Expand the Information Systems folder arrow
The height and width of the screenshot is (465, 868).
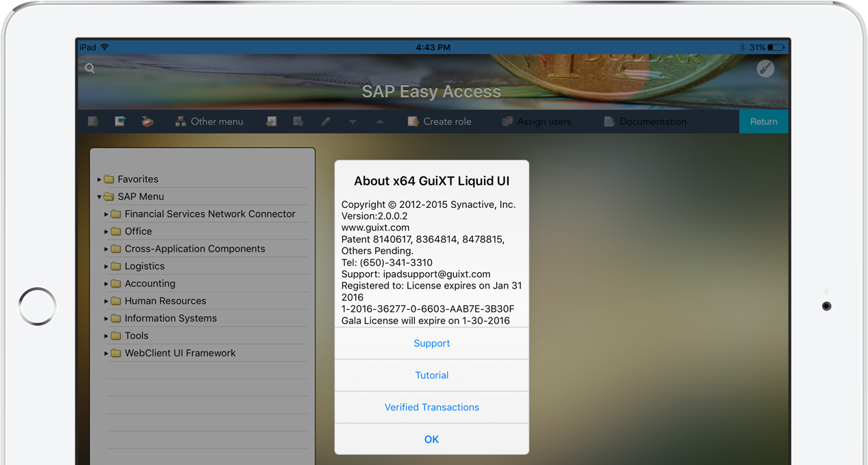coord(106,319)
